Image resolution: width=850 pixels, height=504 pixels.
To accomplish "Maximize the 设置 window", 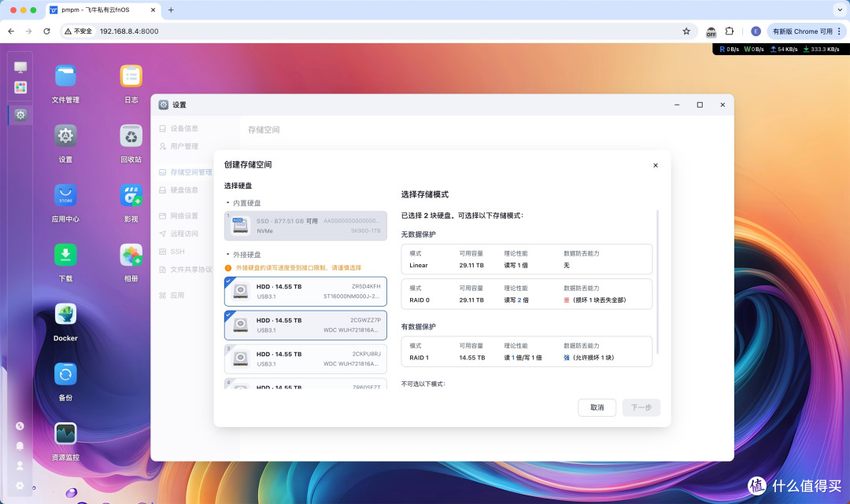I will pyautogui.click(x=700, y=105).
